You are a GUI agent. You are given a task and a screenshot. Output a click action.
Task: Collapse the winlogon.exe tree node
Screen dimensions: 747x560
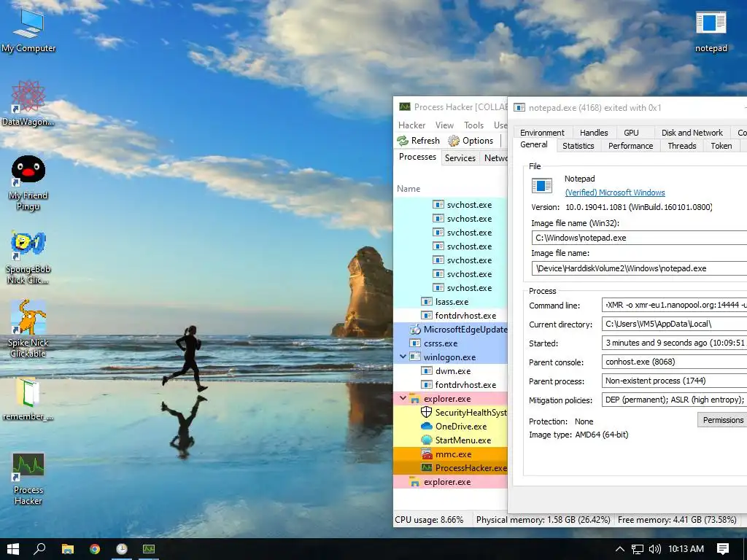pos(403,356)
